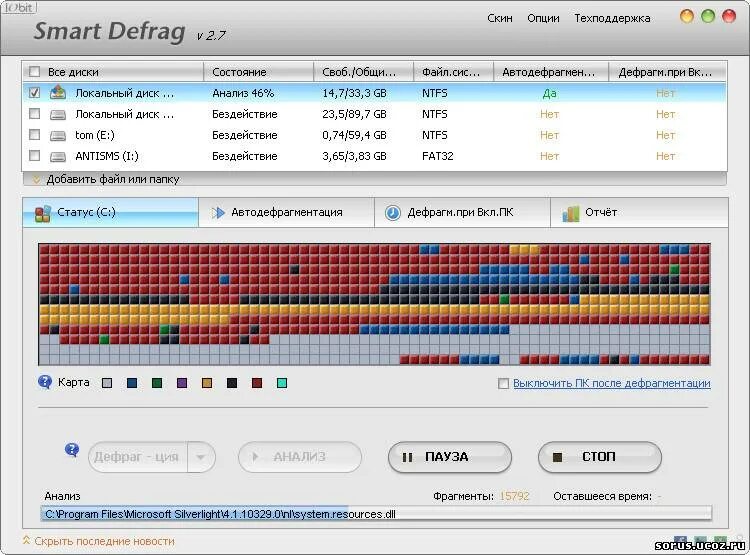Click the Файл.сис... column header
Viewport: 750px width, 555px height.
point(453,72)
